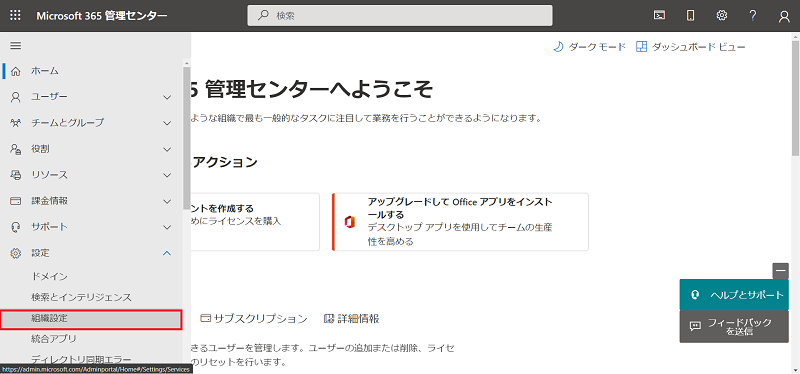Screen dimensions: 800x374
Task: Open the settings gear in top bar
Action: pos(721,15)
